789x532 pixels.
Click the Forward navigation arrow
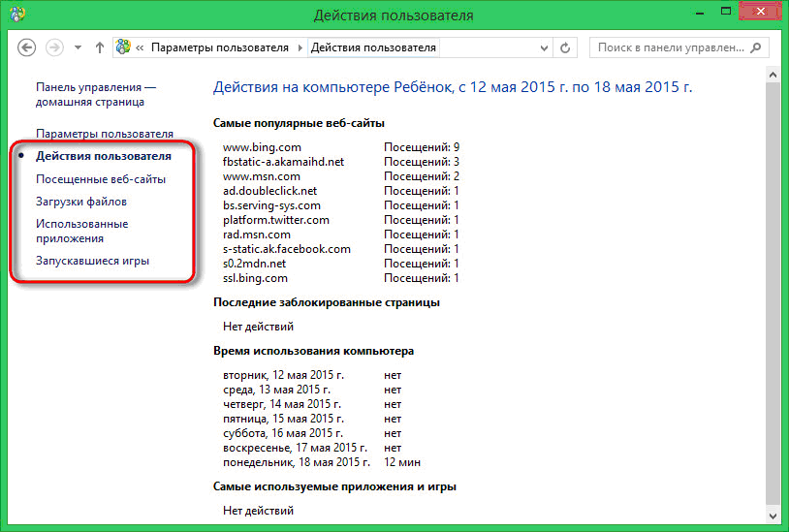[55, 47]
